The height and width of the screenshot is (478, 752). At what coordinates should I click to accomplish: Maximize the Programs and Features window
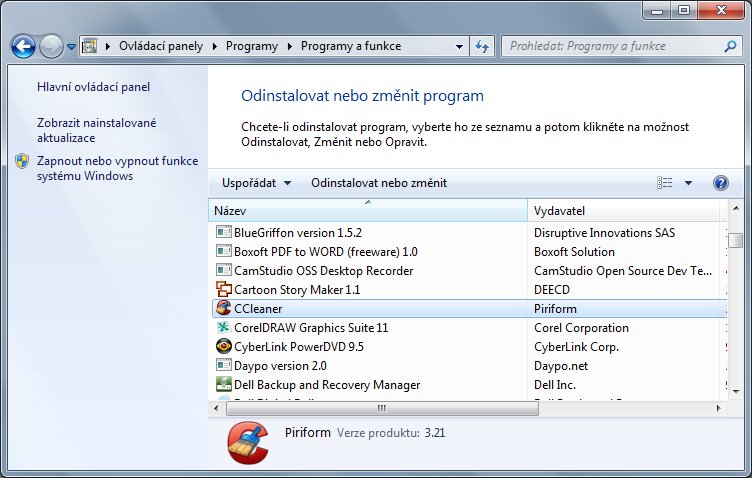[684, 11]
